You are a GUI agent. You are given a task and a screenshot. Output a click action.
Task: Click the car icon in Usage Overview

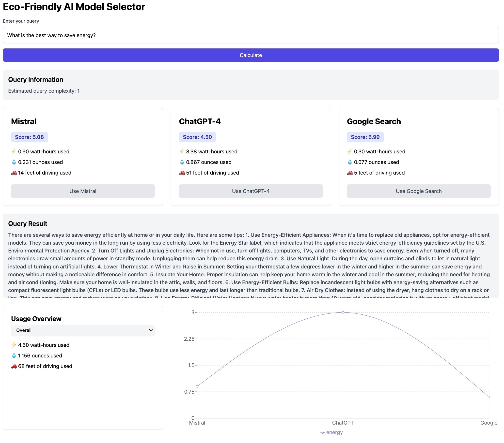click(x=14, y=366)
